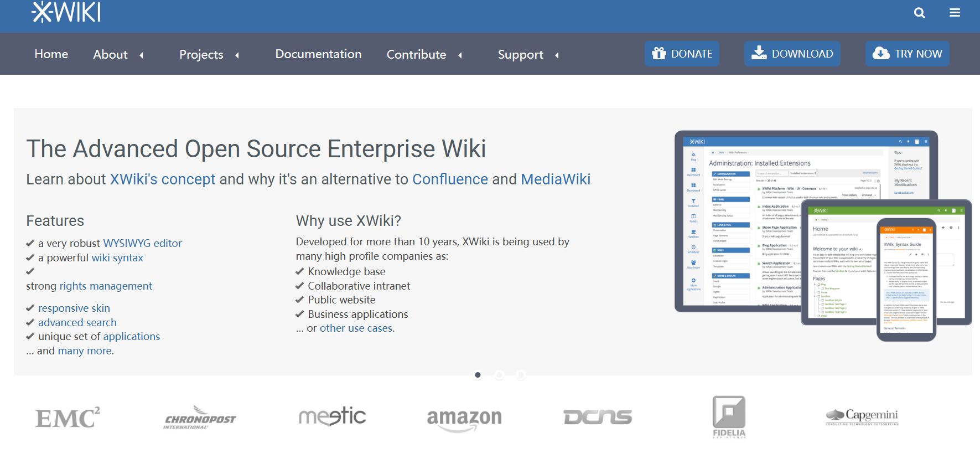Click the EMC² logo
Screen dimensions: 980x474
(x=68, y=418)
